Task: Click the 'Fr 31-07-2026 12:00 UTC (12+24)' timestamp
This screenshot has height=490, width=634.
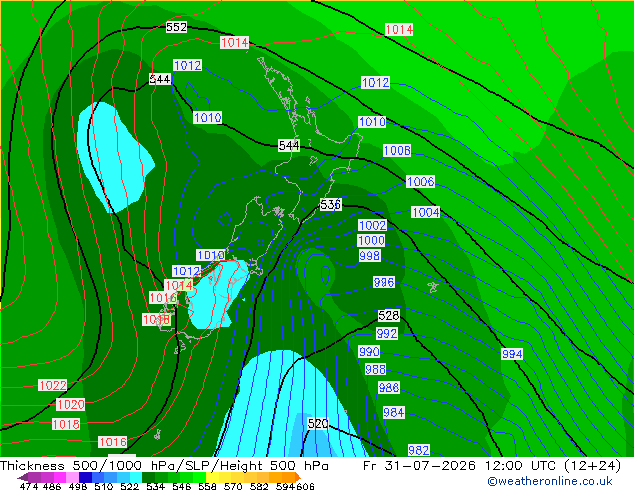Action: (492, 466)
